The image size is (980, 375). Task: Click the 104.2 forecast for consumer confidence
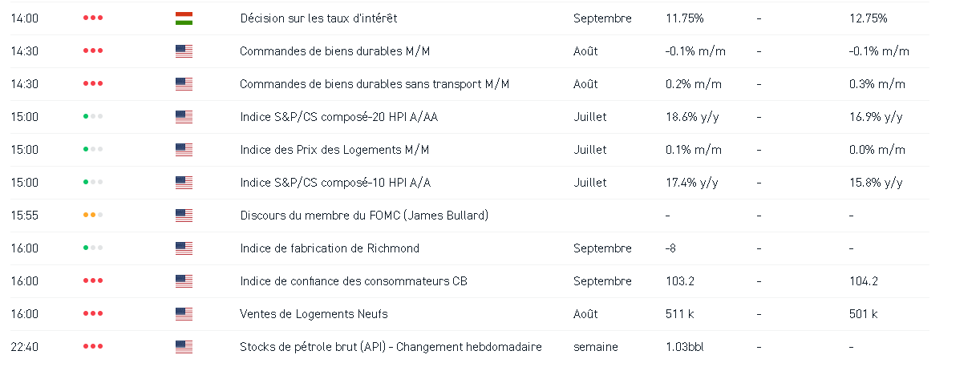pos(863,281)
